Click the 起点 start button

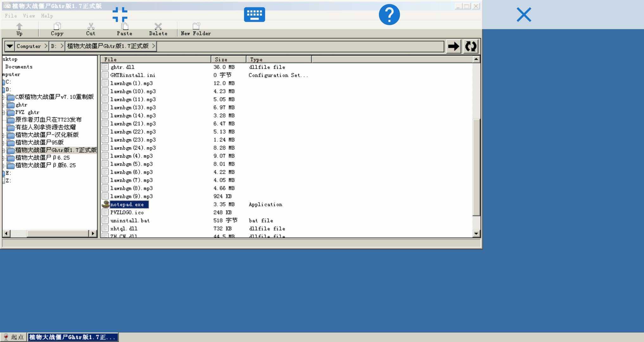point(14,337)
